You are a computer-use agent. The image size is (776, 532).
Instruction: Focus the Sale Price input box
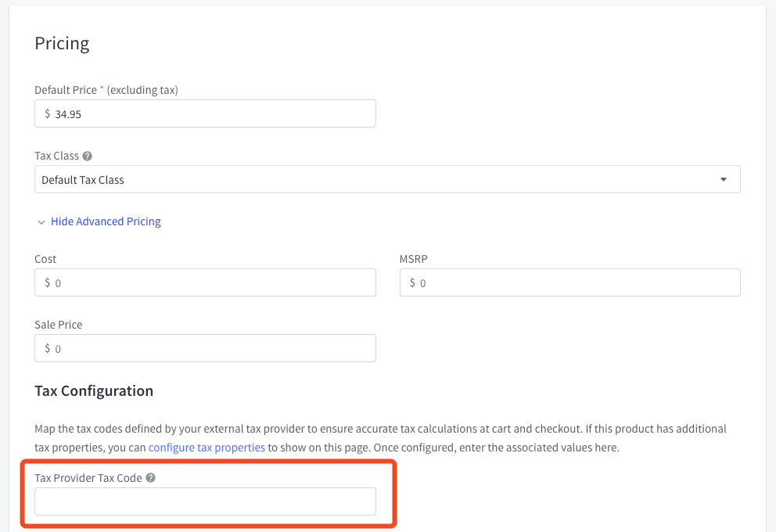[x=205, y=348]
